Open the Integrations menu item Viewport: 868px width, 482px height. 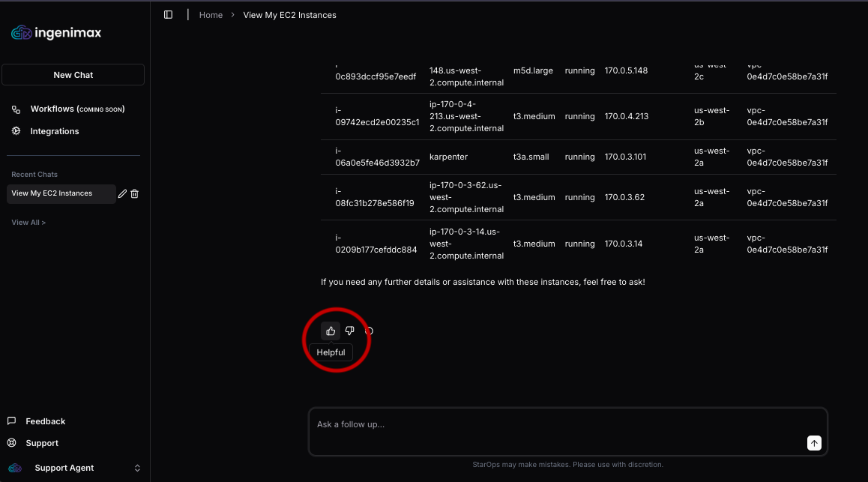(x=55, y=131)
